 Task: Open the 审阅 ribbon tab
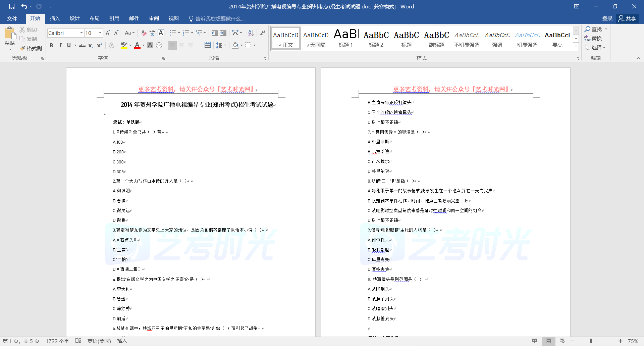(x=154, y=18)
